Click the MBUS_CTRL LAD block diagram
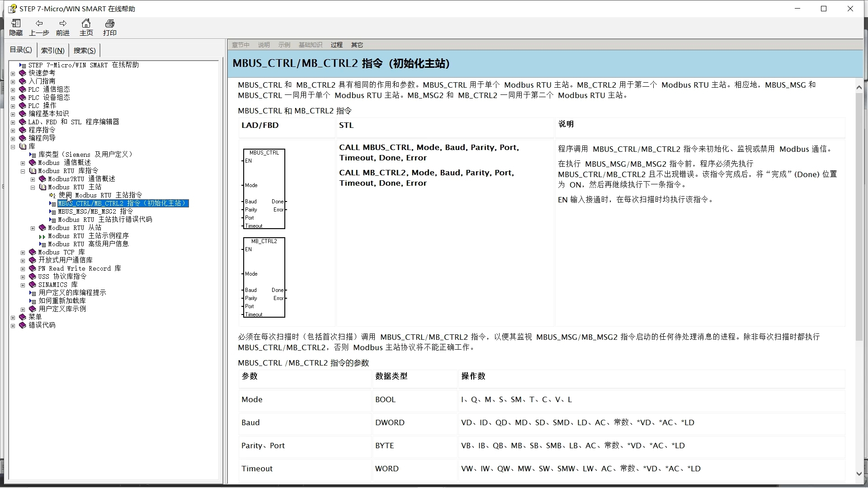 264,189
